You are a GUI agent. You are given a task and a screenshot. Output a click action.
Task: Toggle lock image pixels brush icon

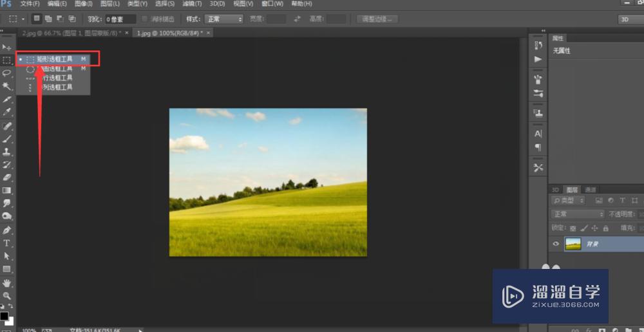tap(584, 228)
